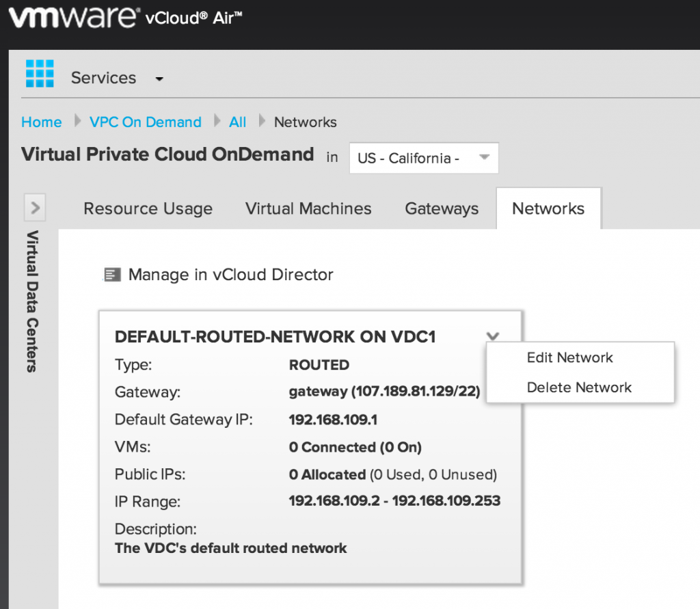Open the Services dropdown arrow

[x=159, y=79]
